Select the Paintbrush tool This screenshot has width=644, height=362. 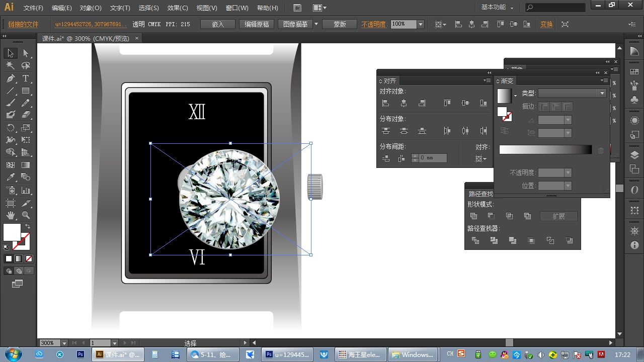pyautogui.click(x=11, y=103)
